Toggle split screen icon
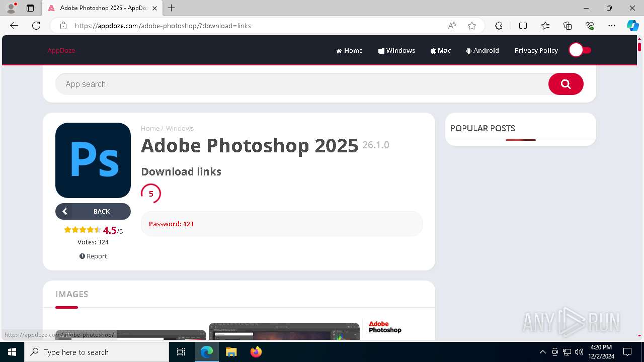Screen dimensions: 644x362 [x=523, y=26]
